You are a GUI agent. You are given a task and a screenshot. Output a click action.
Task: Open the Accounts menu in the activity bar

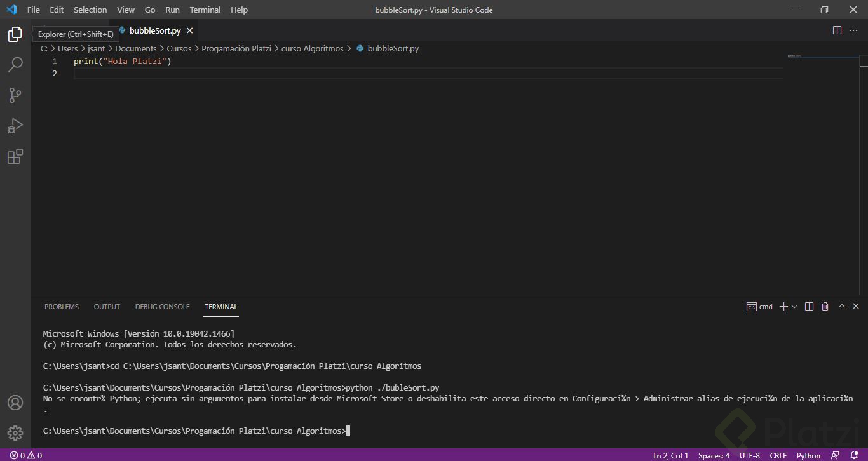[15, 403]
